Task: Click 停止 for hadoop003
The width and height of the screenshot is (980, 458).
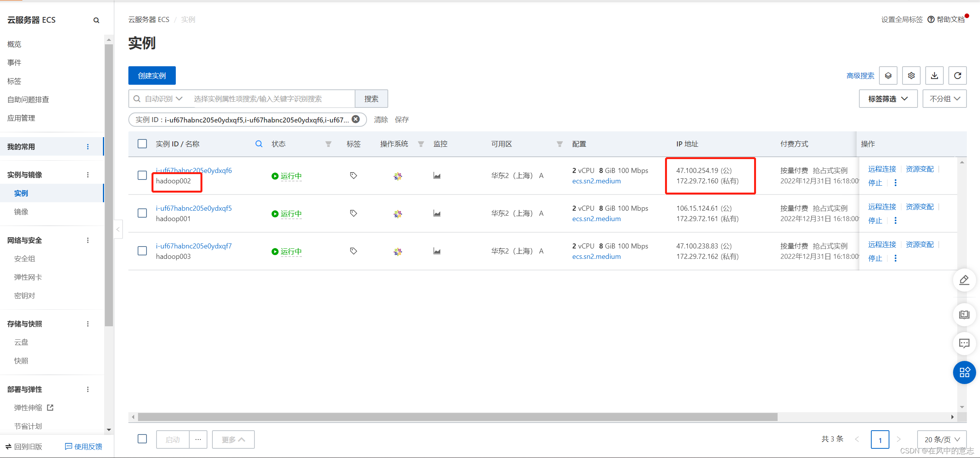Action: point(875,258)
